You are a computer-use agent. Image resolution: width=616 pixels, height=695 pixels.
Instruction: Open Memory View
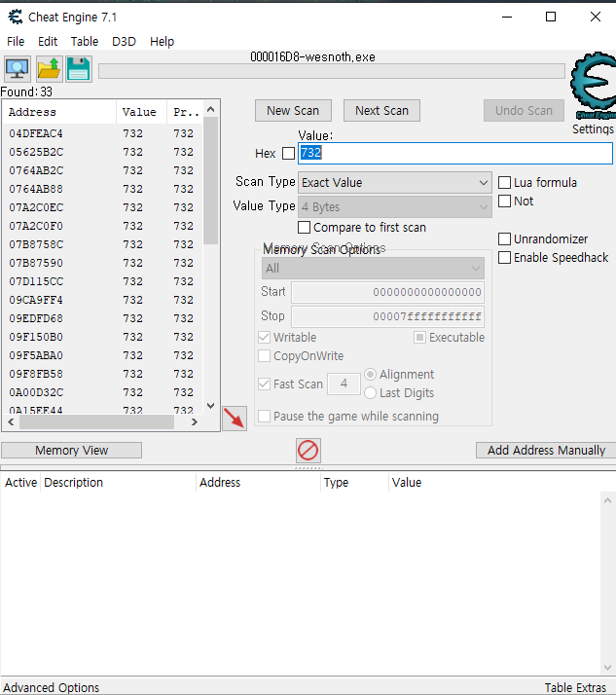(71, 451)
